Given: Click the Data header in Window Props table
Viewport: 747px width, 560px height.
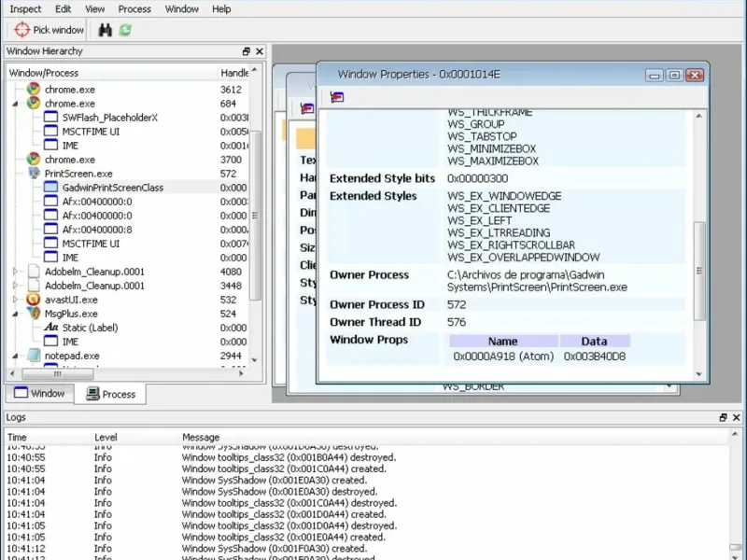Looking at the screenshot, I should pyautogui.click(x=594, y=341).
